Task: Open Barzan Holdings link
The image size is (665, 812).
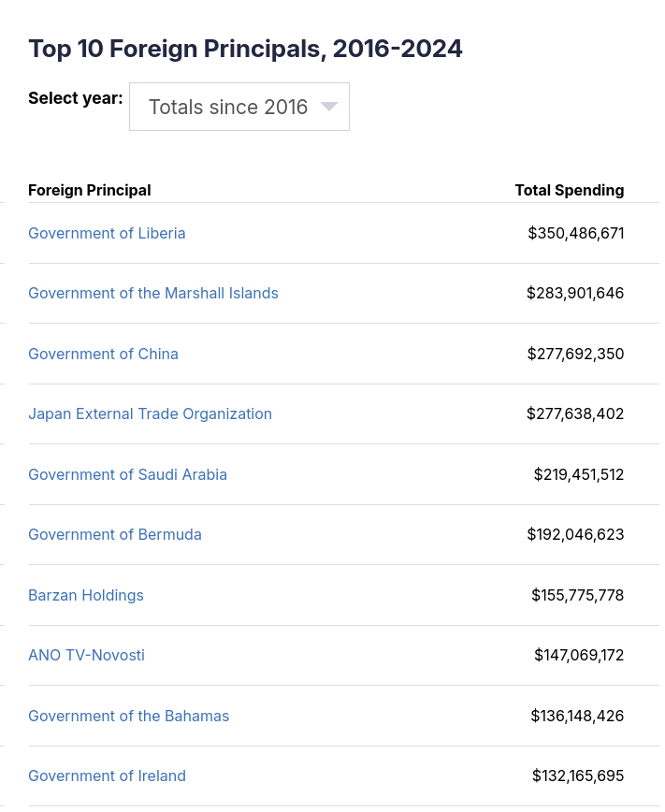Action: click(86, 595)
